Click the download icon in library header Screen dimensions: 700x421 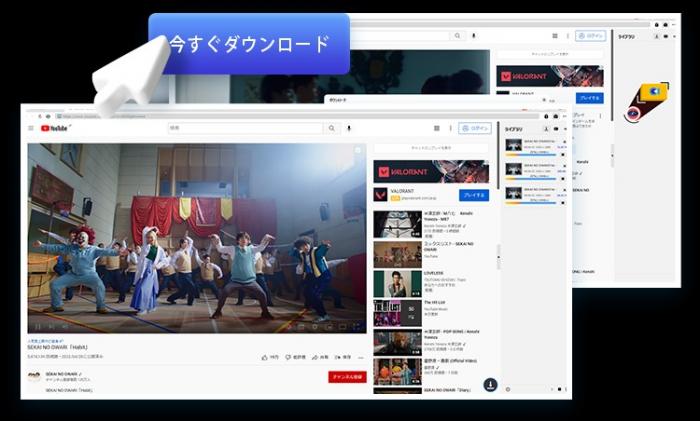[546, 129]
